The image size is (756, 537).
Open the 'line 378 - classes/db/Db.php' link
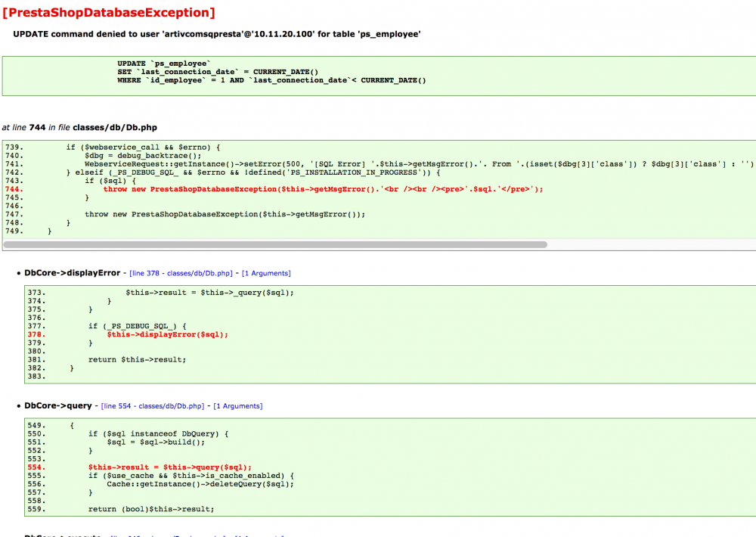[x=181, y=273]
